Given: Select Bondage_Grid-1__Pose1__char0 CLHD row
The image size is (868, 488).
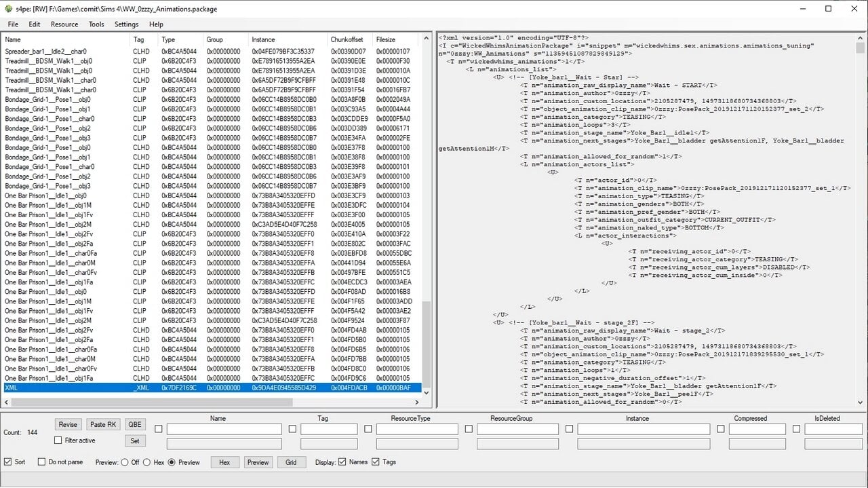Looking at the screenshot, I should click(x=211, y=166).
